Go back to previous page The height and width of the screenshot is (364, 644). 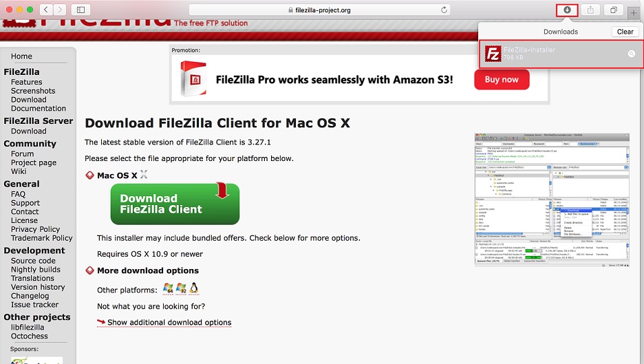pos(46,10)
